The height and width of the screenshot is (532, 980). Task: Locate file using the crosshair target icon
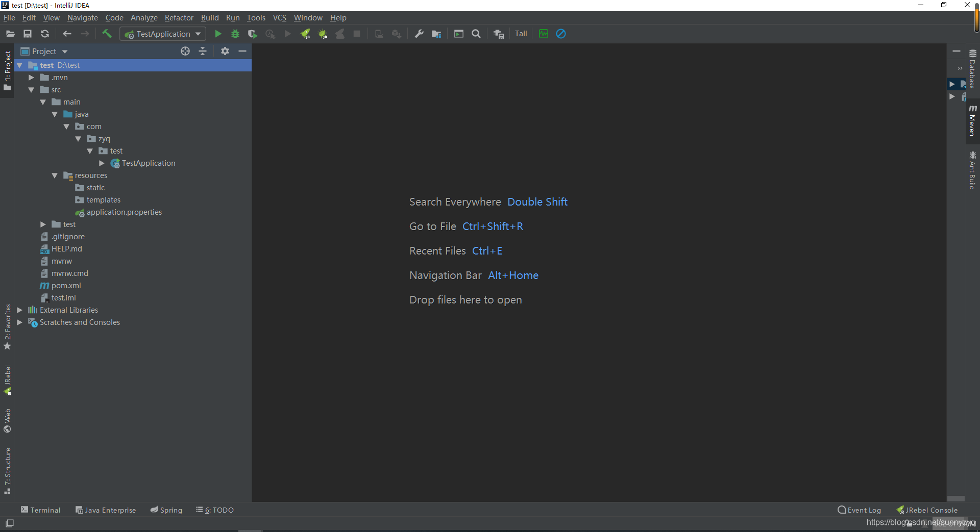pos(185,51)
